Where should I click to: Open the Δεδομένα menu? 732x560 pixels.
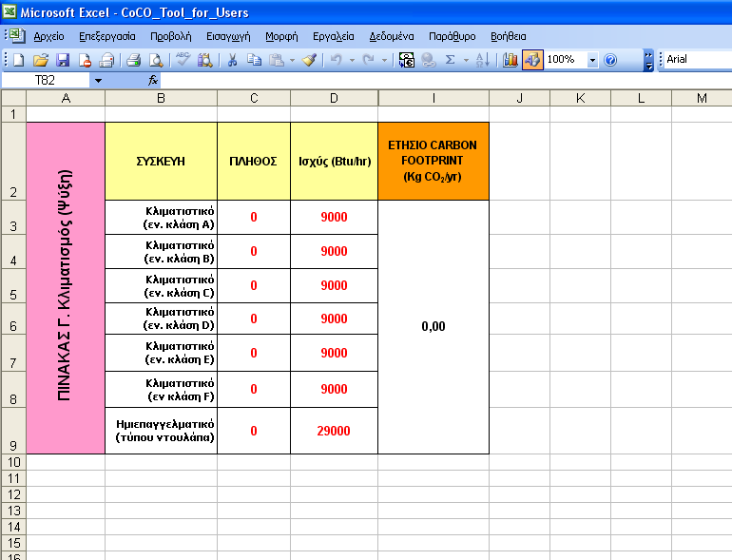coord(392,36)
